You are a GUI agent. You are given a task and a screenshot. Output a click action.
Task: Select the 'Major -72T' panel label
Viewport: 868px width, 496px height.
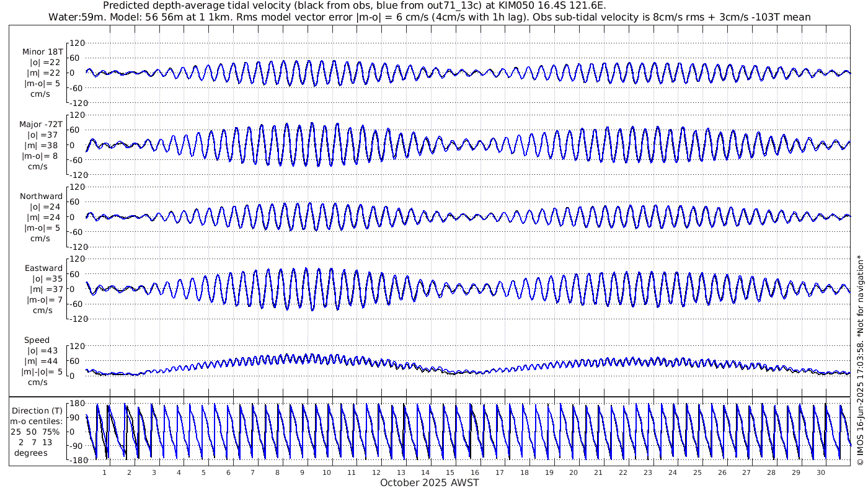(41, 125)
